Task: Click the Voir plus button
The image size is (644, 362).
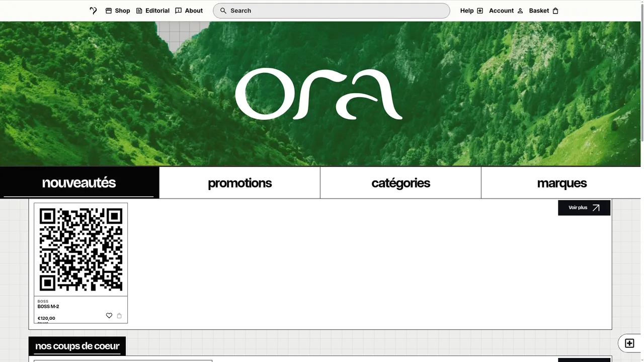Action: pyautogui.click(x=584, y=208)
